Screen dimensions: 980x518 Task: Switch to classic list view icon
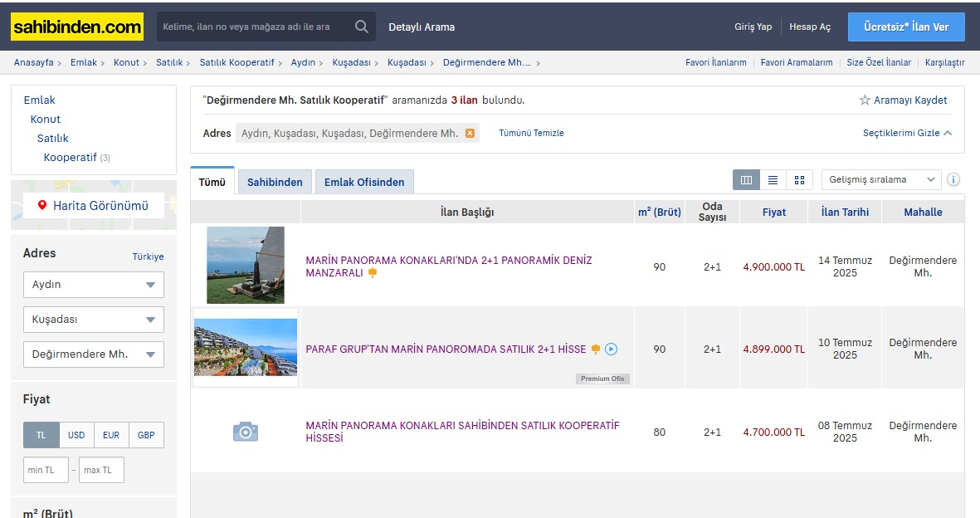(x=773, y=179)
